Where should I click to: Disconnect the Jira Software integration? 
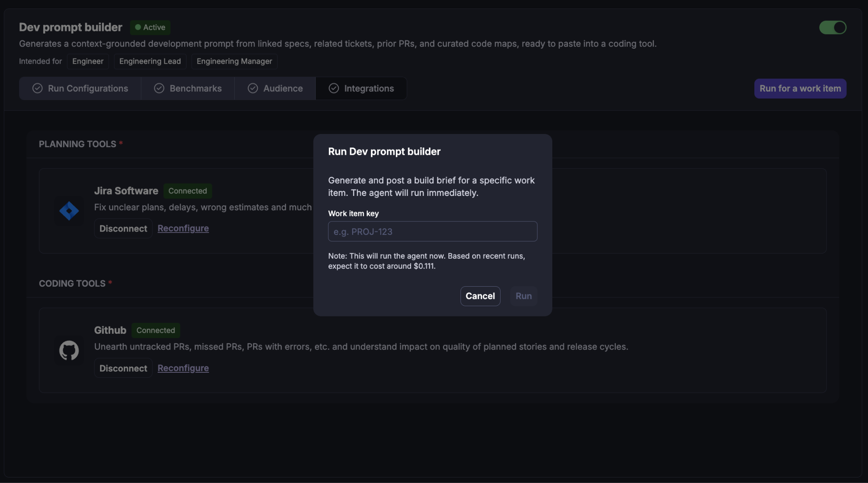tap(123, 229)
